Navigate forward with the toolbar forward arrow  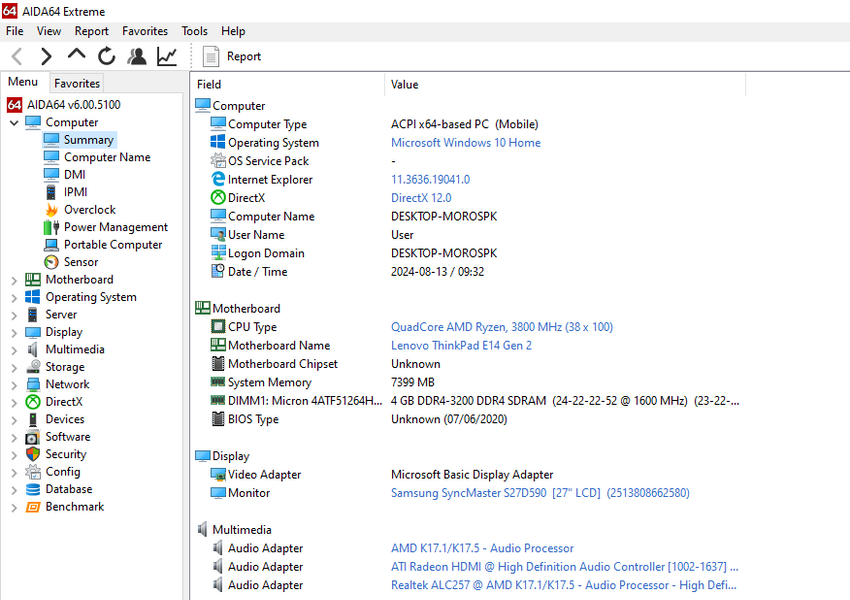[x=47, y=56]
